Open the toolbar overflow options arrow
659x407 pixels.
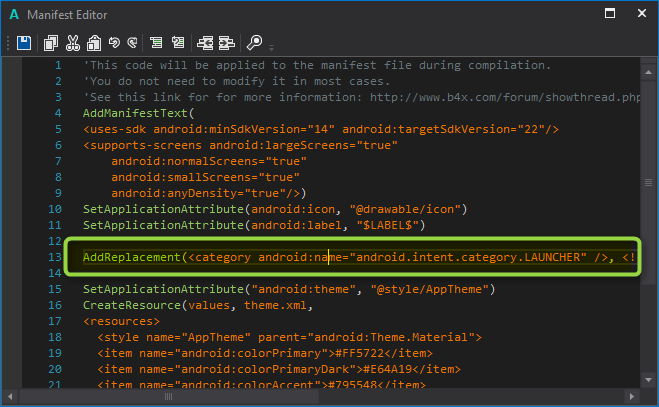tap(272, 48)
